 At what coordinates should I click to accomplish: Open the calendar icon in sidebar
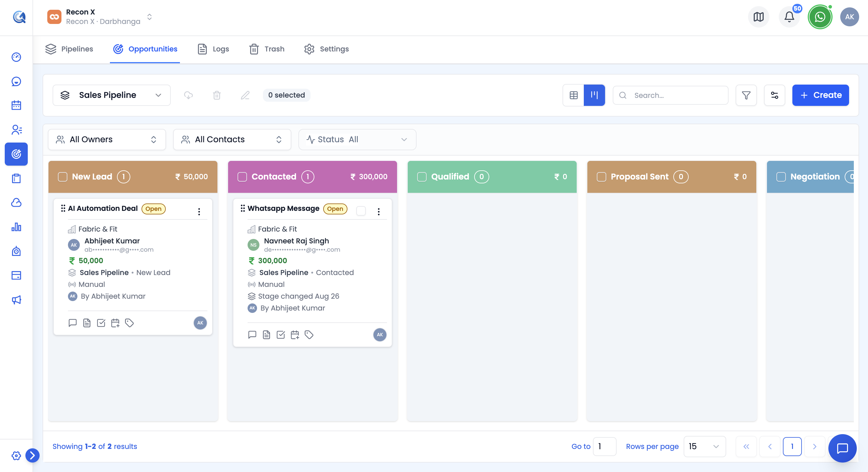[x=16, y=105]
